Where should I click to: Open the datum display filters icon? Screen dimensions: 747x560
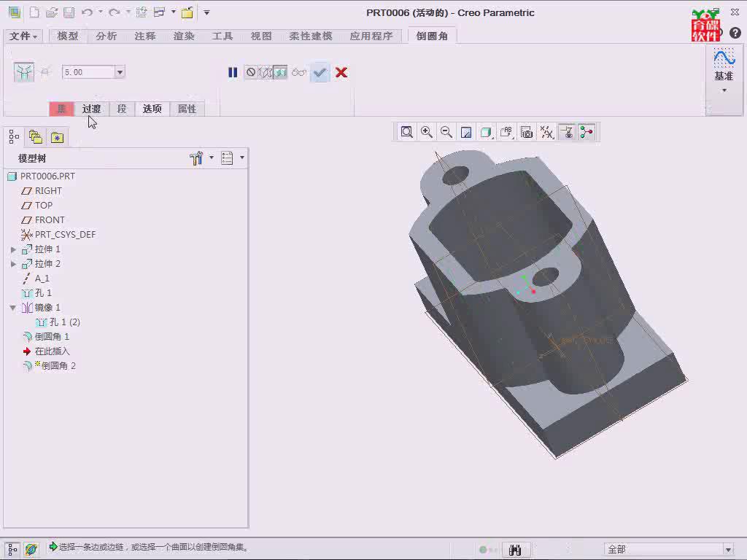click(x=547, y=132)
